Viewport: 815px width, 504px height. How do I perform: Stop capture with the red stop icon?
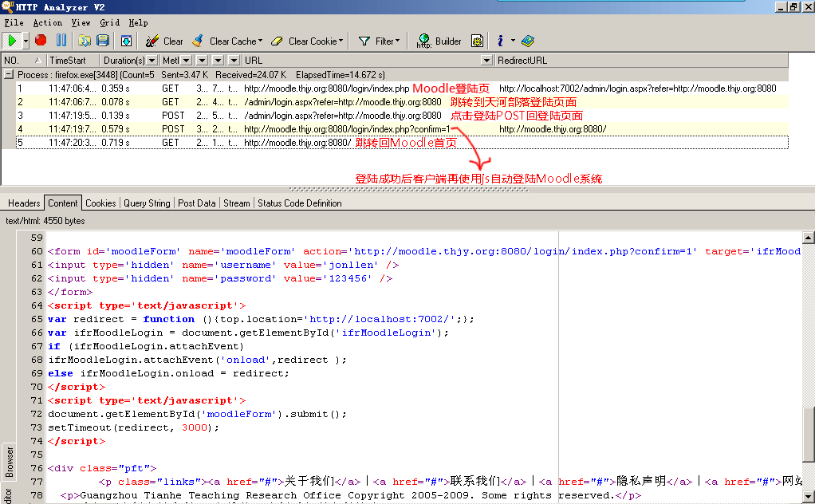[x=41, y=41]
